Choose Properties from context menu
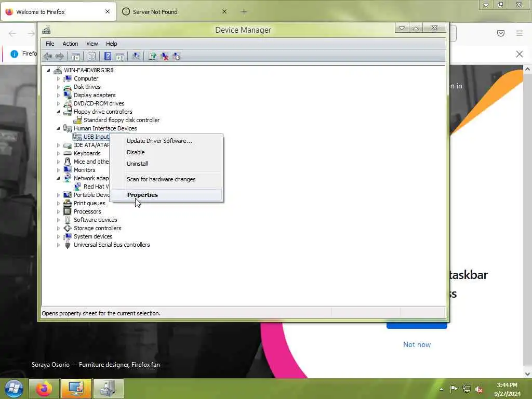The width and height of the screenshot is (532, 399). pos(166,195)
